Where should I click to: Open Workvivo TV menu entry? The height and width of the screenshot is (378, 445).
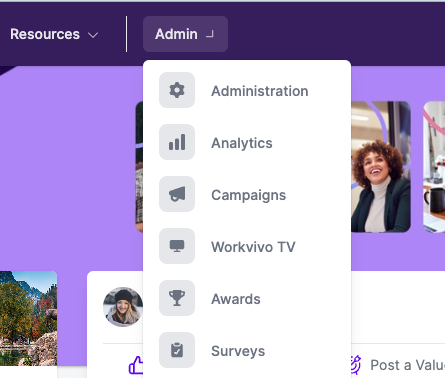(x=247, y=246)
